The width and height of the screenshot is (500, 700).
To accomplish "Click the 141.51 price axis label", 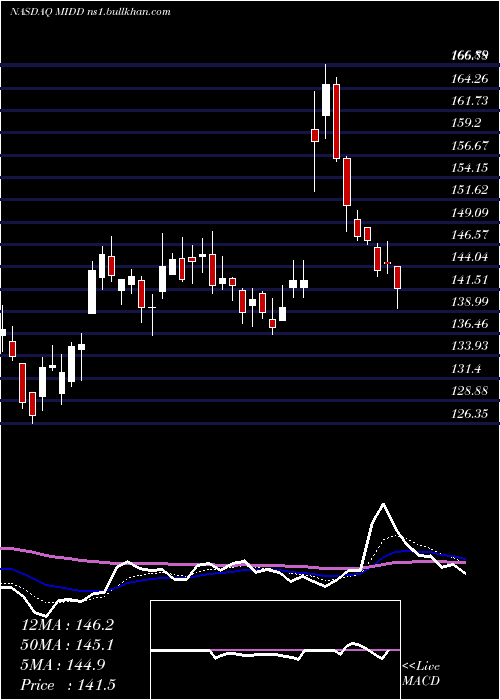I will [x=469, y=280].
